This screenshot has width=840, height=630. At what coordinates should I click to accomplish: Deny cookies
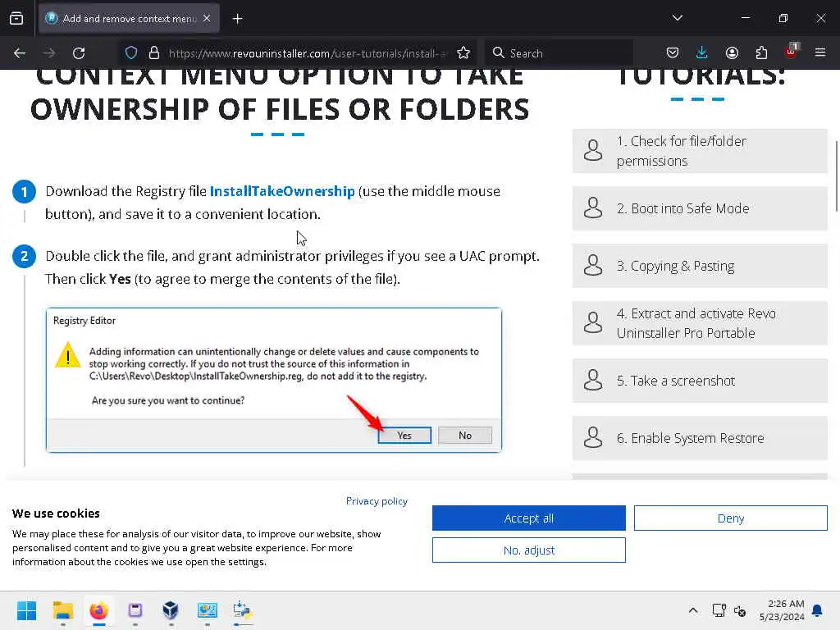pos(731,518)
